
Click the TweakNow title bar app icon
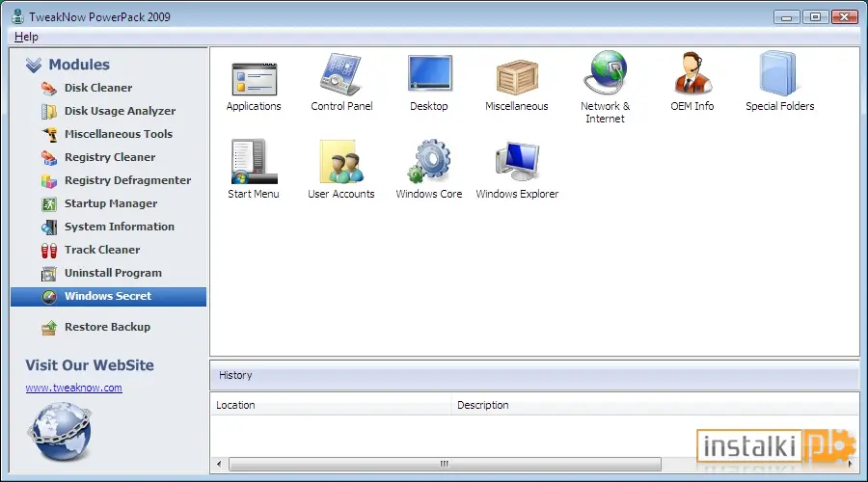coord(17,16)
